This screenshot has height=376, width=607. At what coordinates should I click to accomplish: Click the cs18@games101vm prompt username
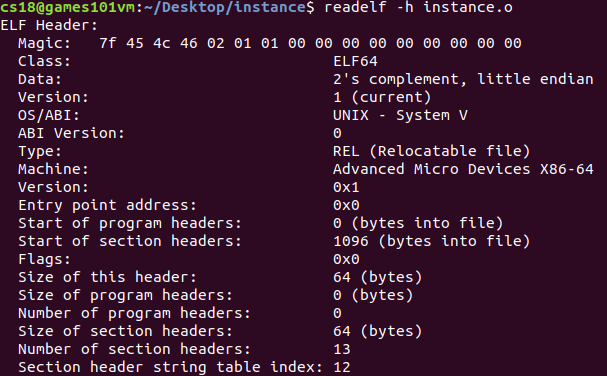pos(68,7)
